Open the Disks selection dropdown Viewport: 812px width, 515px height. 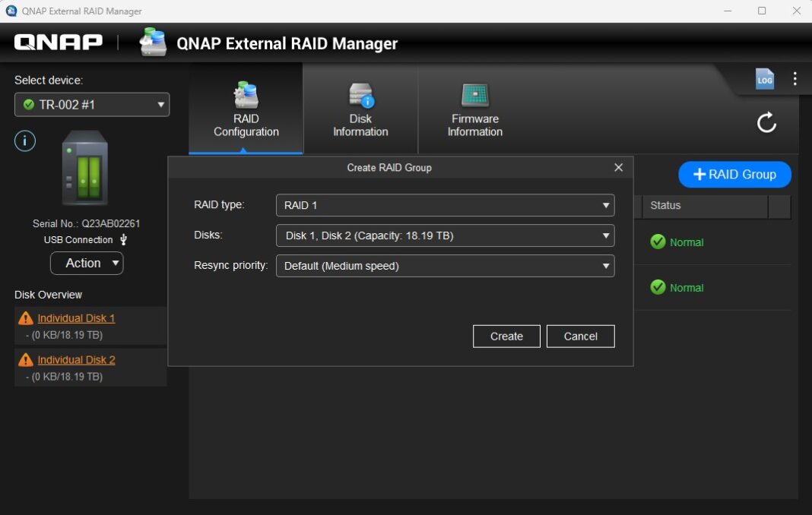point(445,235)
